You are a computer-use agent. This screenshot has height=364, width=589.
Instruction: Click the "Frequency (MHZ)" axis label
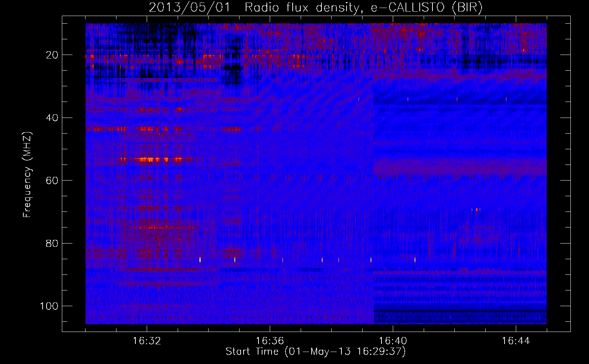[x=28, y=174]
